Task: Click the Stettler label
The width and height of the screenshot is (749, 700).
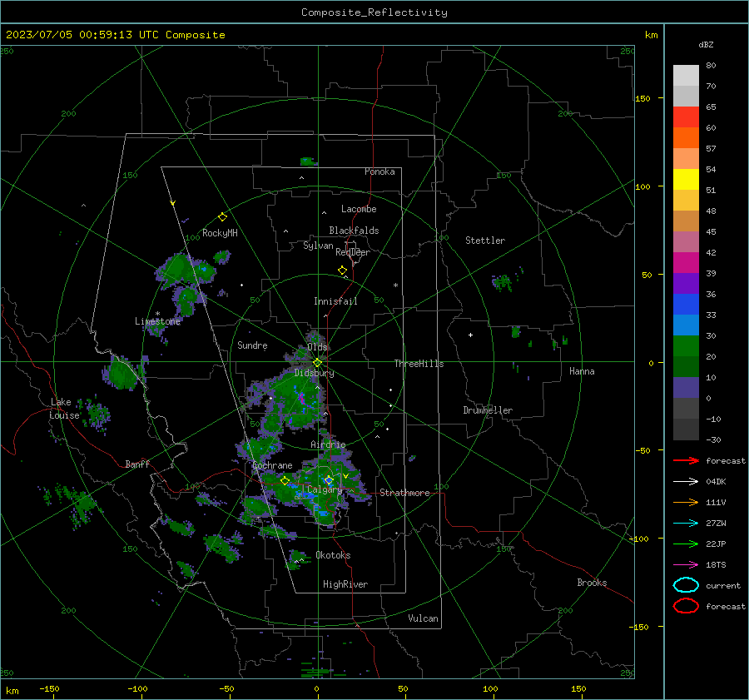Action: (485, 241)
